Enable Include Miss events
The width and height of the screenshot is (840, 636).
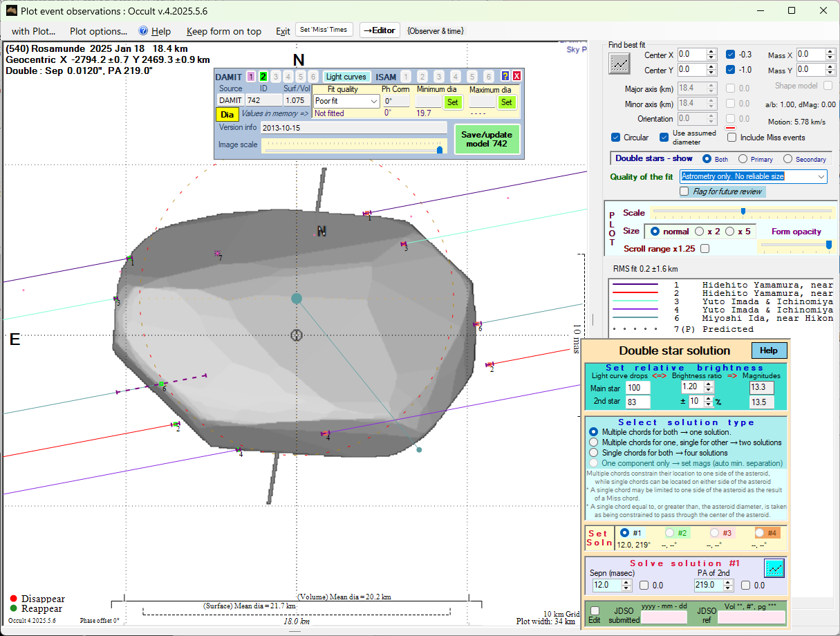pyautogui.click(x=731, y=137)
